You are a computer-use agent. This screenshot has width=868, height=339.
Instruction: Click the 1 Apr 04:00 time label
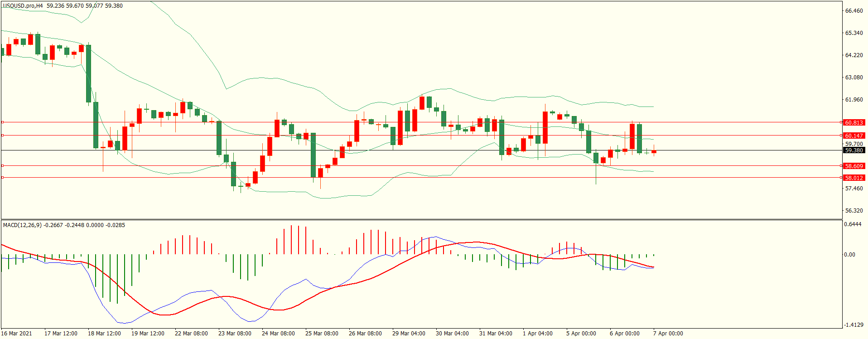[x=538, y=334]
